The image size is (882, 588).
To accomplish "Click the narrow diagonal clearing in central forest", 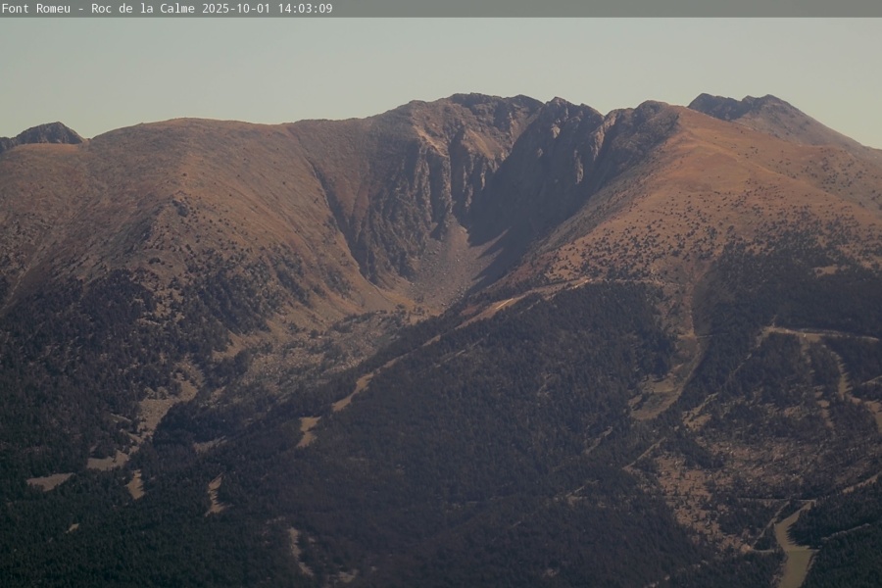I will coord(353,390).
